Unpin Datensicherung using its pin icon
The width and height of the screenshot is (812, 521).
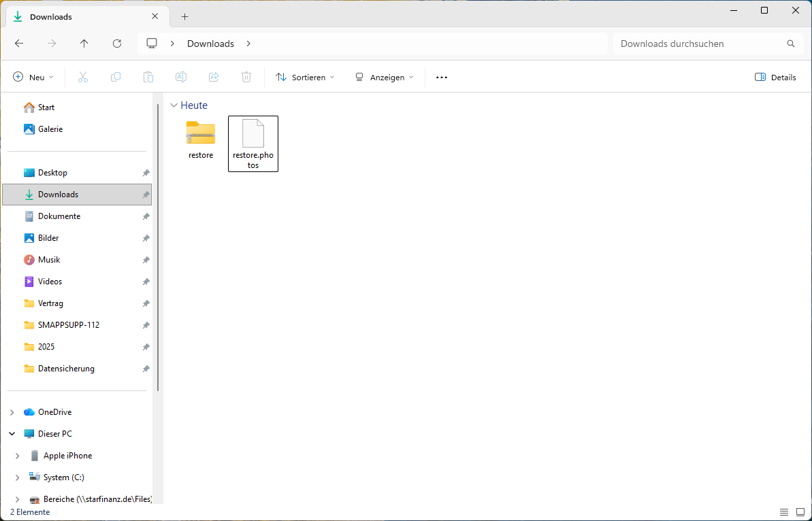tap(146, 369)
